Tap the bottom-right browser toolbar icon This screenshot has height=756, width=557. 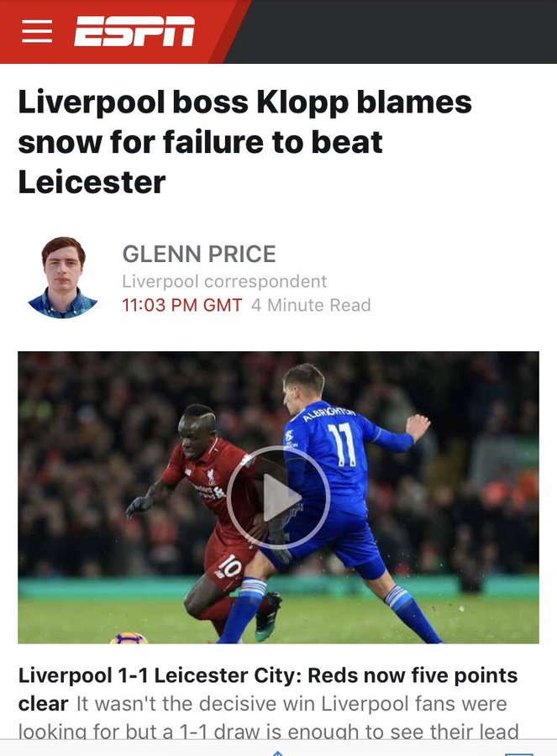tap(519, 753)
